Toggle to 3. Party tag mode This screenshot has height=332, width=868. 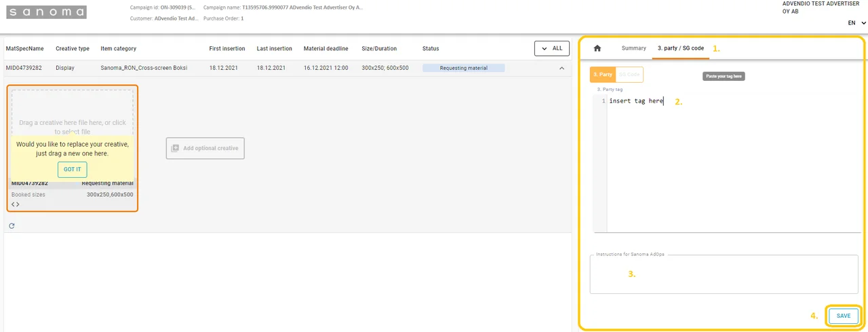(603, 75)
